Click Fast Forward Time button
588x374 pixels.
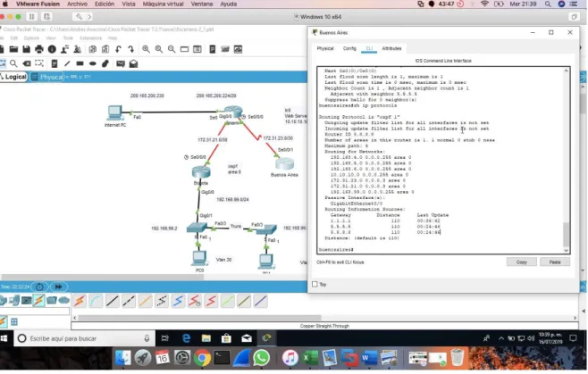tap(58, 287)
